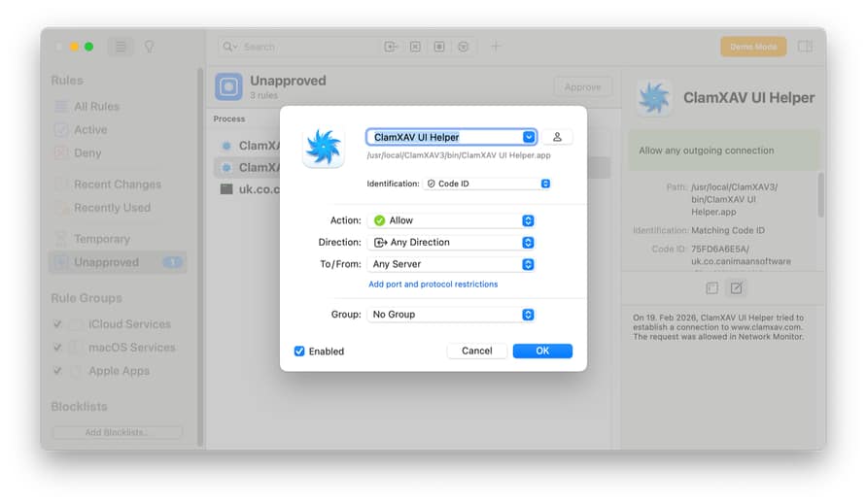Open the Action dropdown showing Allow
This screenshot has height=504, width=867.
coord(451,220)
